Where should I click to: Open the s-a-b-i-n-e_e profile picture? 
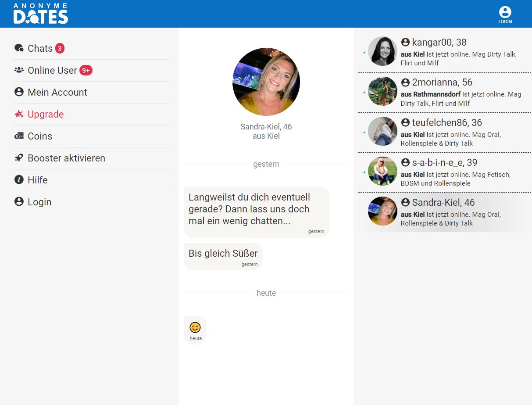(382, 171)
